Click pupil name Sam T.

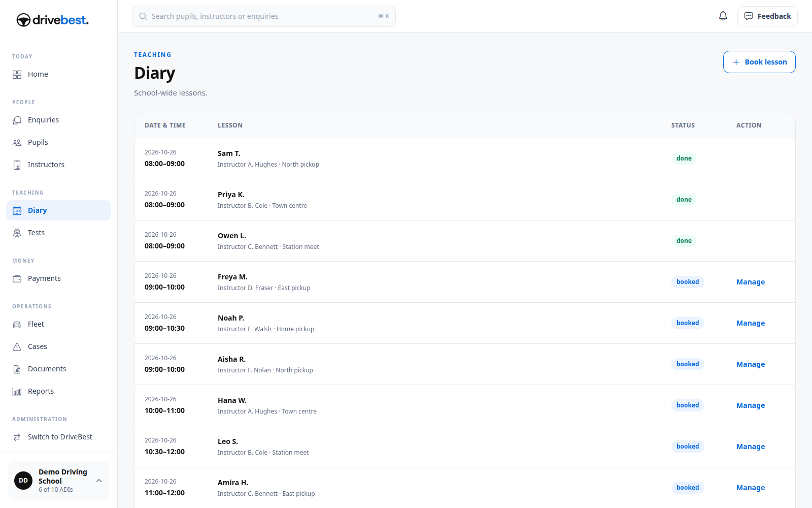click(229, 153)
